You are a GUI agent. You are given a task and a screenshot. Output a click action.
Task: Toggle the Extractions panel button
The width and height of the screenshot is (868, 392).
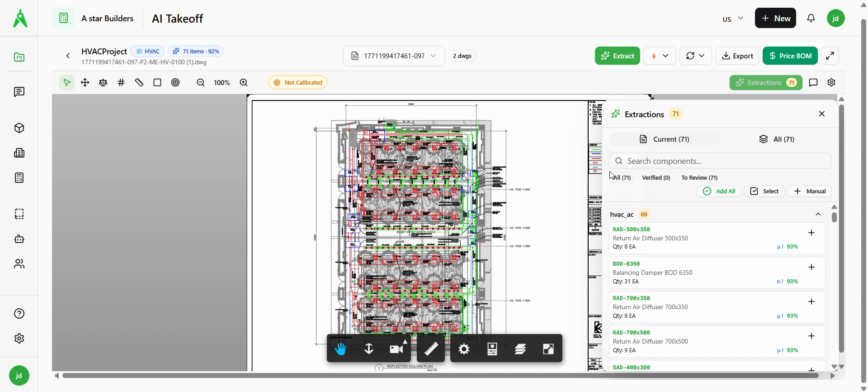pyautogui.click(x=766, y=83)
